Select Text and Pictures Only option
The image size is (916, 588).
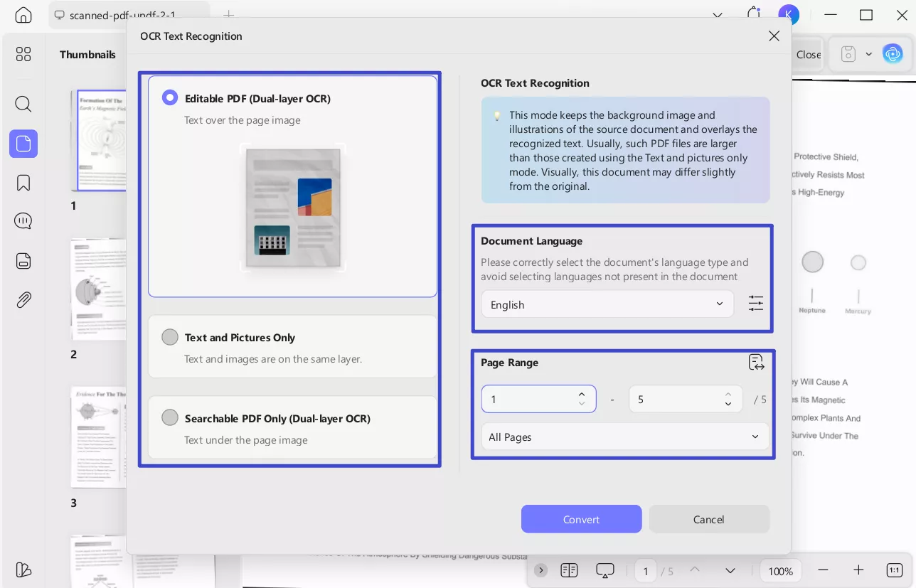pyautogui.click(x=170, y=337)
